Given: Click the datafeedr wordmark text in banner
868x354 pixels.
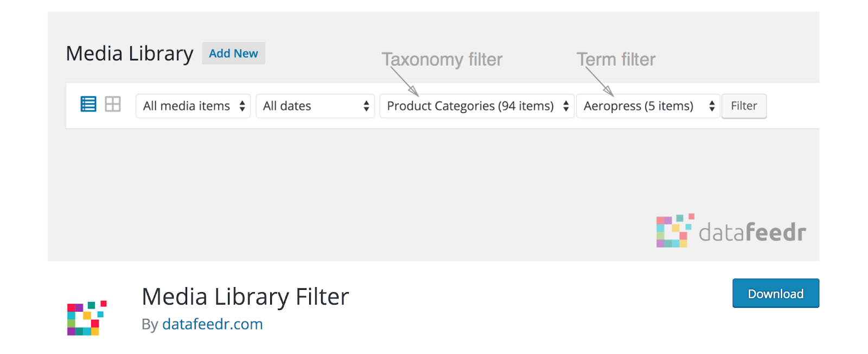Looking at the screenshot, I should click(x=752, y=232).
